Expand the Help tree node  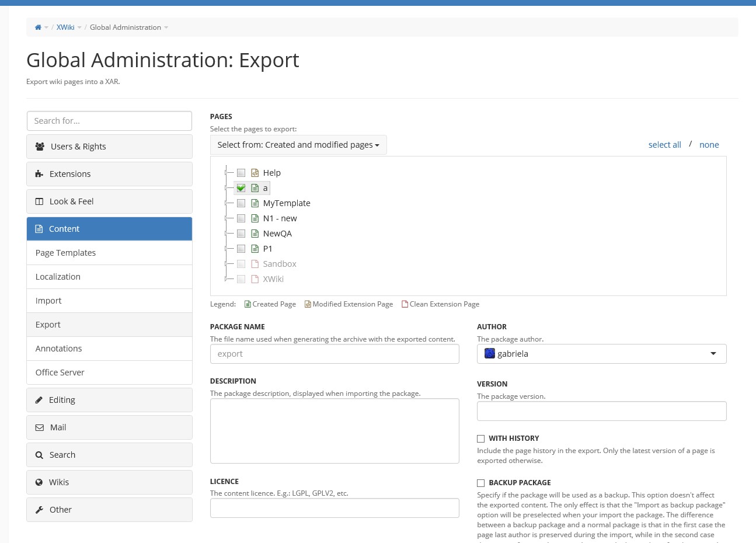click(x=227, y=173)
